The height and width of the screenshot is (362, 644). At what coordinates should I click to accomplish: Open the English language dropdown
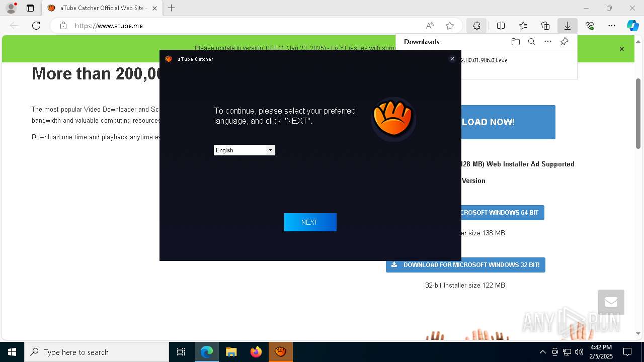pos(244,150)
